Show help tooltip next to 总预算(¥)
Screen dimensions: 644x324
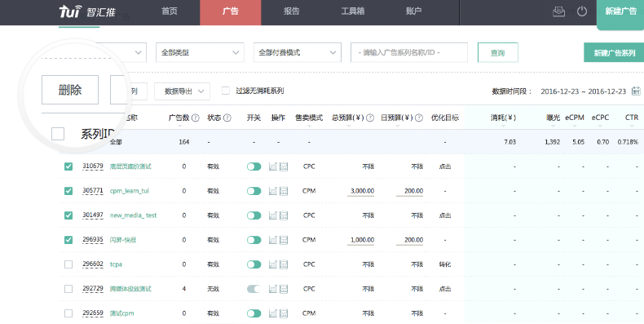[370, 118]
